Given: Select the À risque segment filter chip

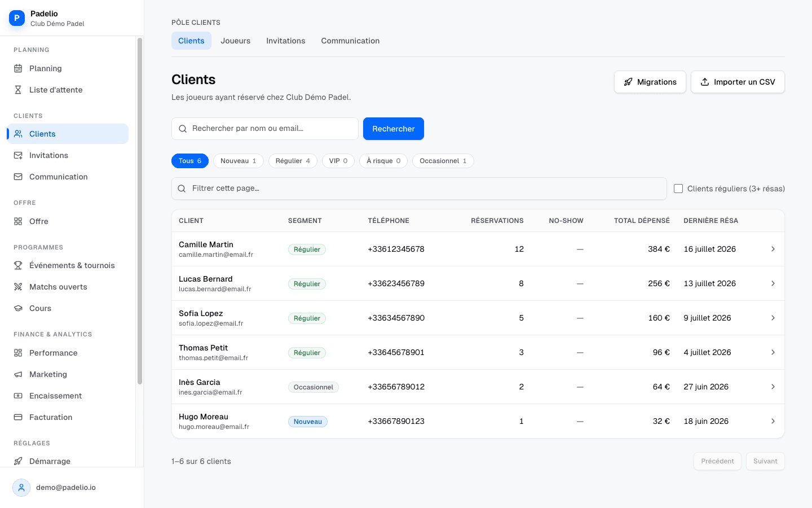Looking at the screenshot, I should pyautogui.click(x=383, y=161).
